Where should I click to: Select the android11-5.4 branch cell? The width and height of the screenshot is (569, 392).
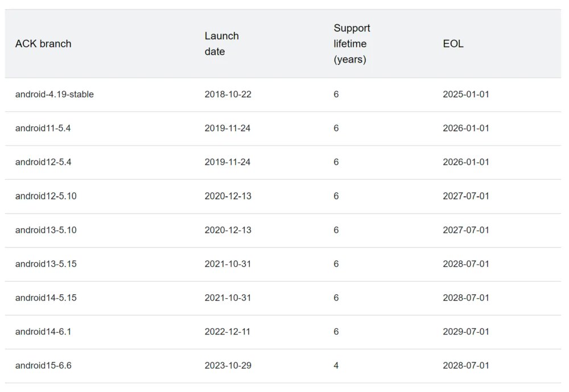[x=43, y=129]
